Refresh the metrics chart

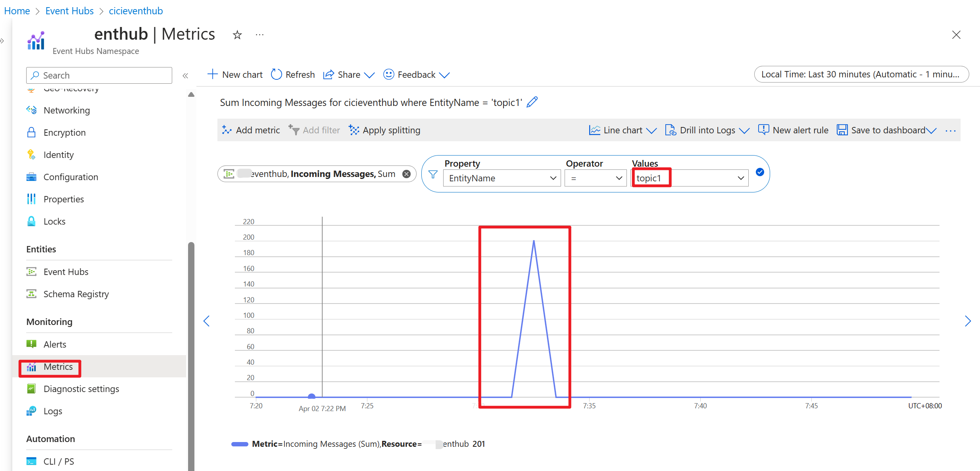pyautogui.click(x=293, y=75)
